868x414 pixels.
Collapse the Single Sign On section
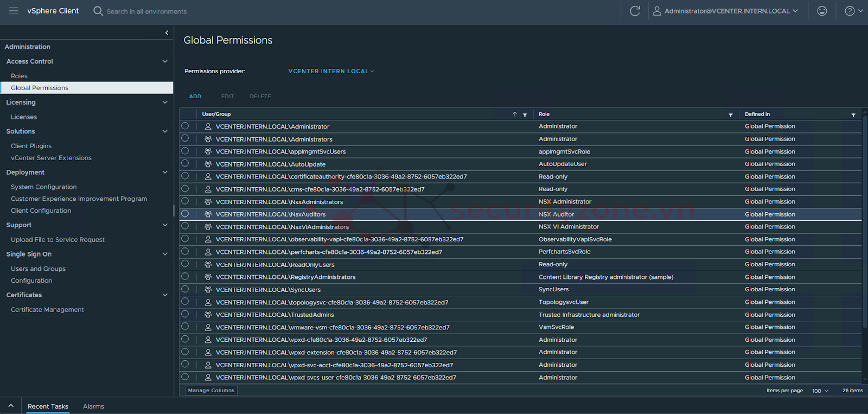click(x=165, y=254)
